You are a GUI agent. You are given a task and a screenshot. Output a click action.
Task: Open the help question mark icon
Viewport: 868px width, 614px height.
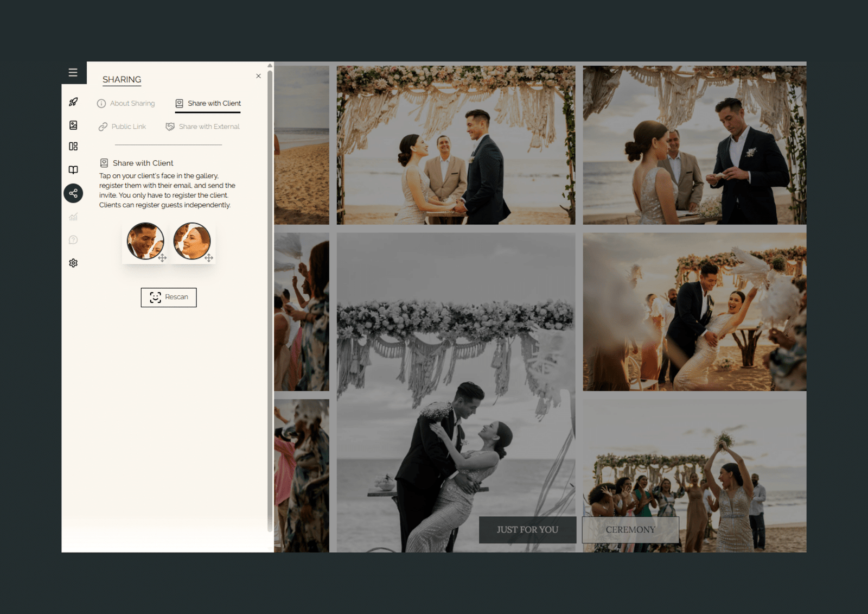pos(73,240)
